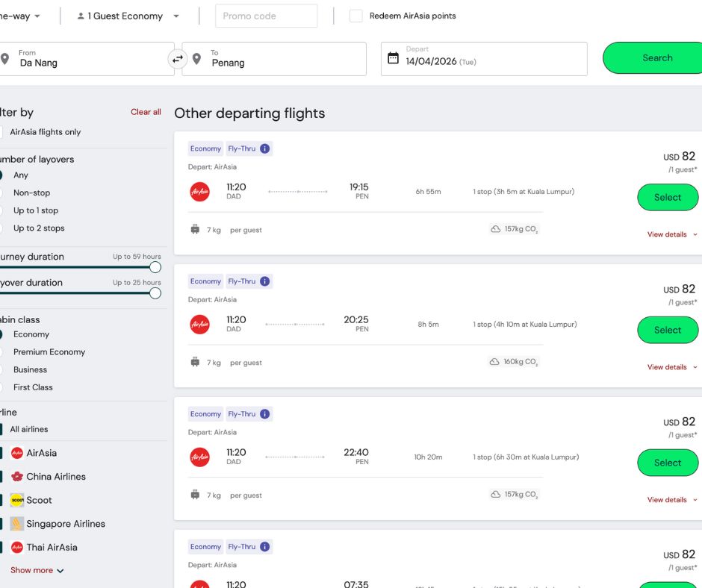This screenshot has width=702, height=588.
Task: Adjust the Journey duration slider handle
Action: click(x=155, y=268)
